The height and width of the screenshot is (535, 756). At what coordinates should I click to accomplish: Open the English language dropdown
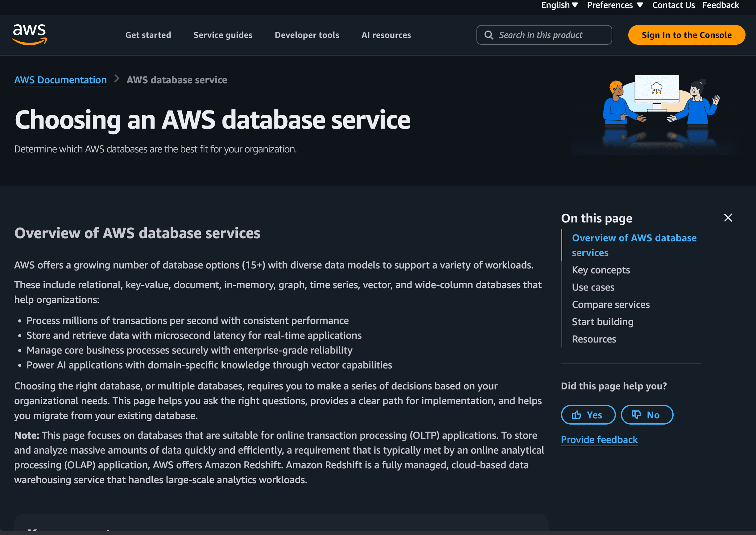click(559, 5)
